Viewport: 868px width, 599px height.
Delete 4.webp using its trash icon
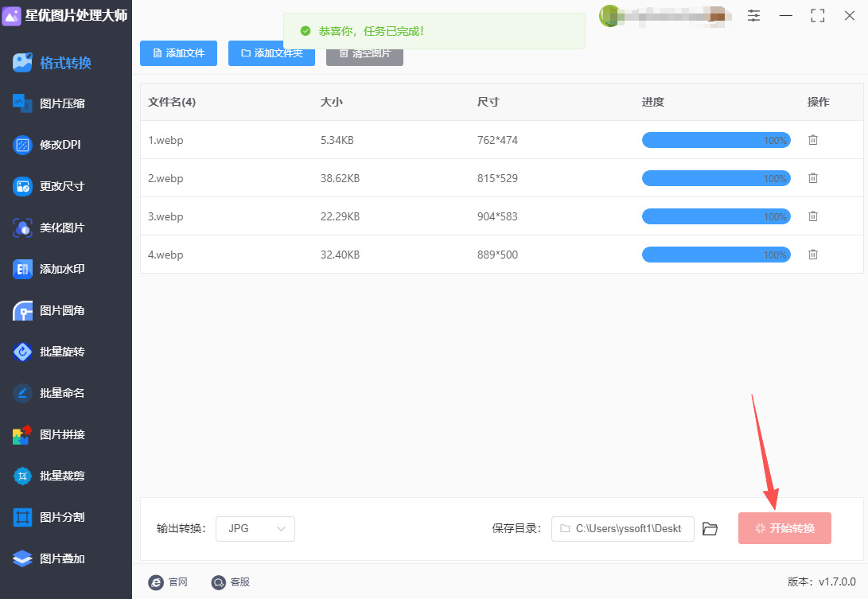(812, 255)
